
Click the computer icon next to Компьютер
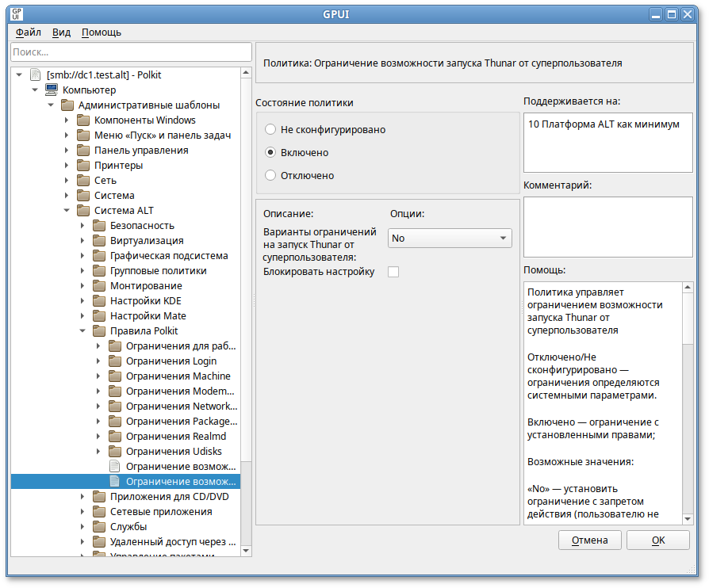coord(51,90)
